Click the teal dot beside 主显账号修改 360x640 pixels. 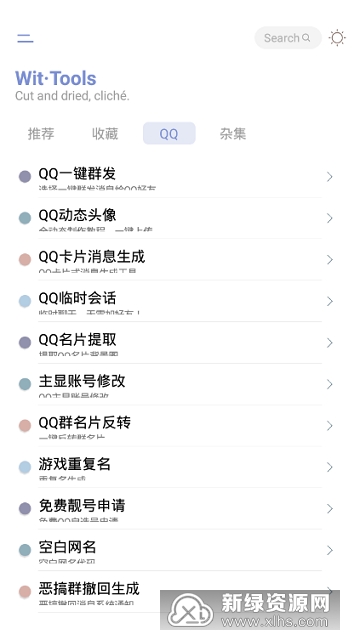(x=25, y=384)
